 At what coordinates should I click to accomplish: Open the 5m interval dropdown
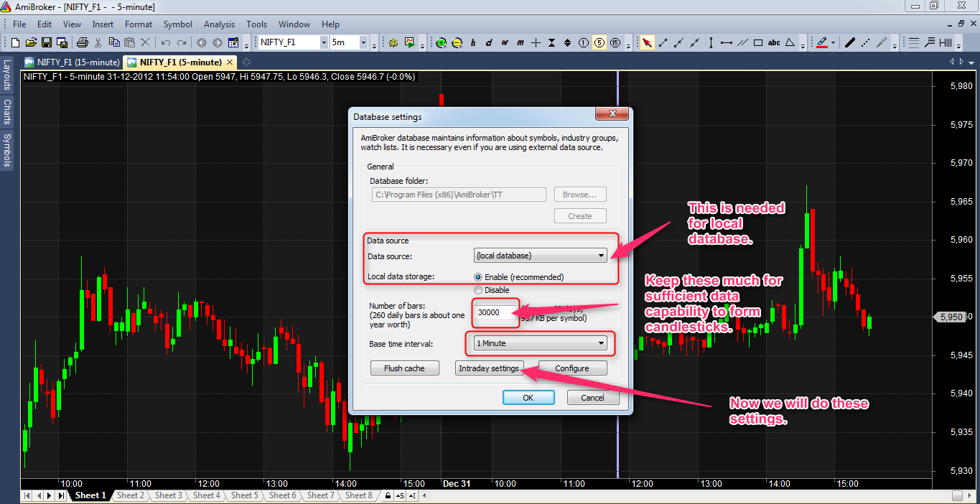pos(363,42)
